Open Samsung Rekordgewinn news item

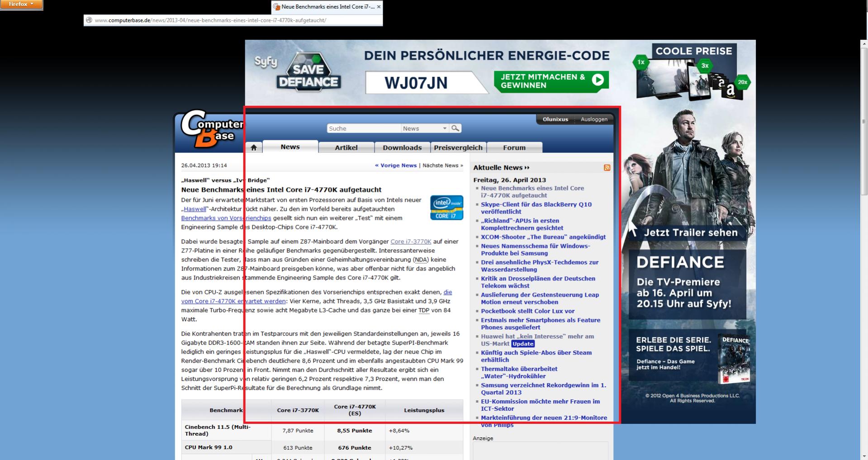[543, 389]
